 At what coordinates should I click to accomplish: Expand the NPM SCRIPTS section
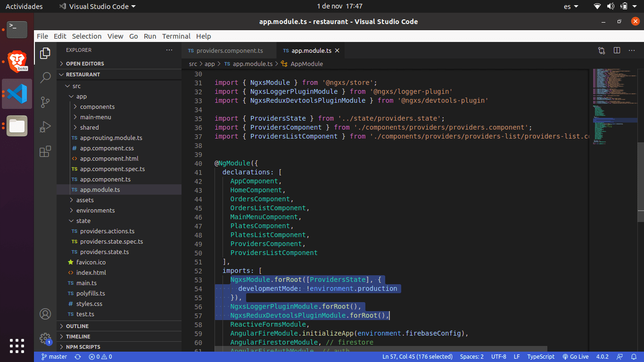point(83,347)
